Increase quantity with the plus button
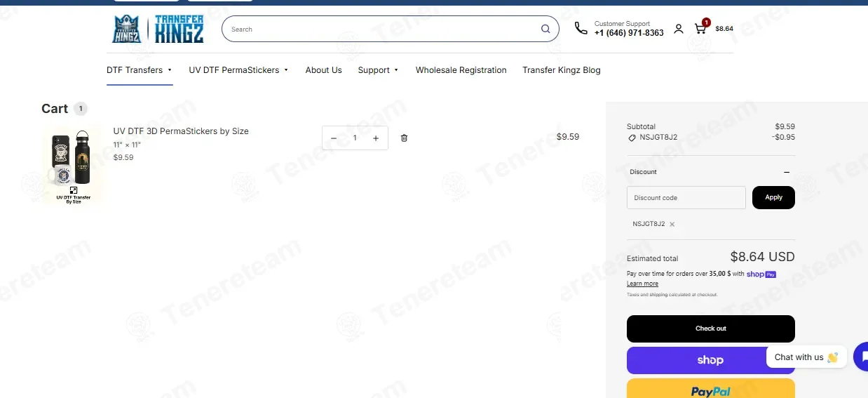The width and height of the screenshot is (868, 398). pos(376,138)
